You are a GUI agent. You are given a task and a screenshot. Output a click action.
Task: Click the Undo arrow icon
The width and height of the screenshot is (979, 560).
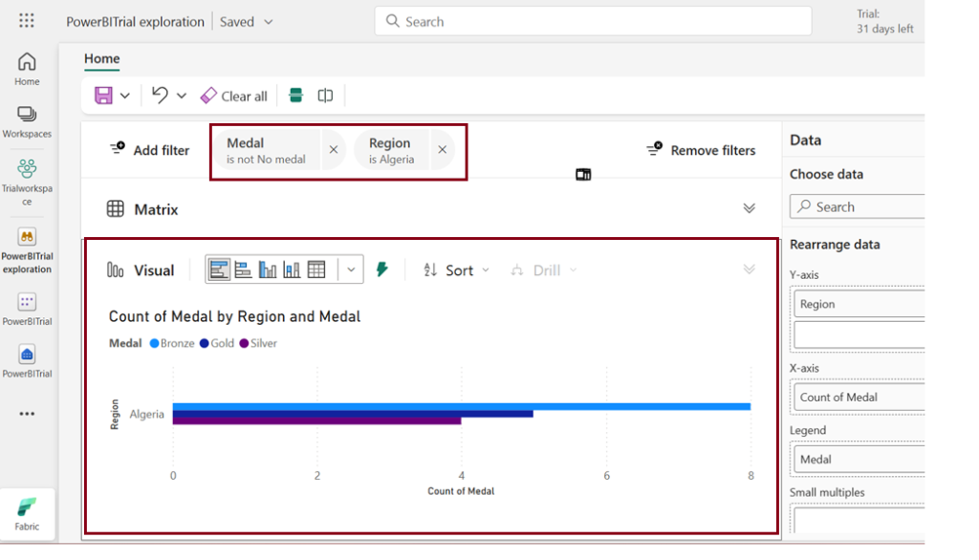(161, 96)
